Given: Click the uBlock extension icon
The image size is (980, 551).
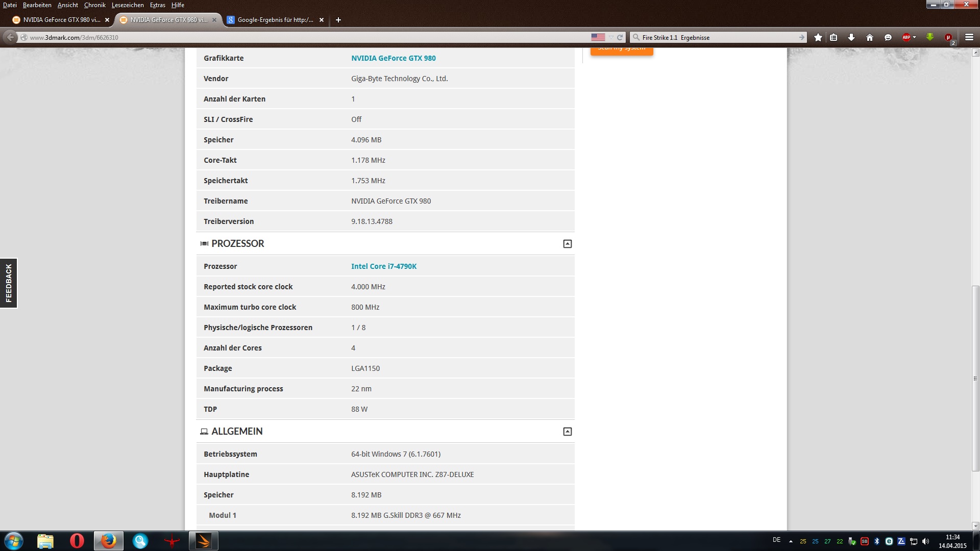Looking at the screenshot, I should [948, 37].
